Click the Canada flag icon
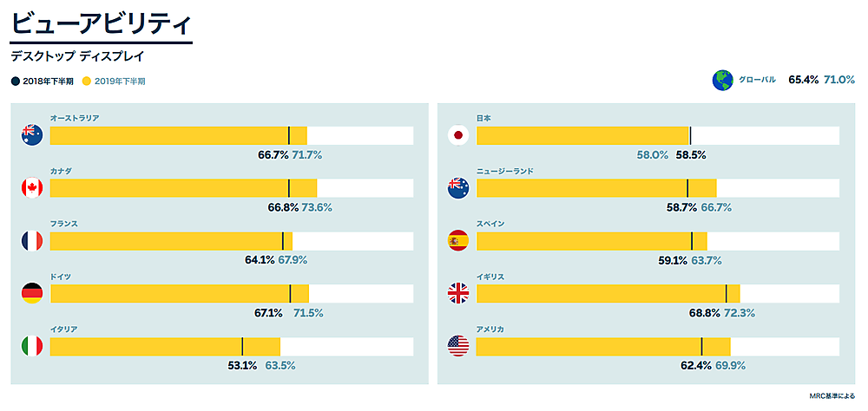The height and width of the screenshot is (411, 868). pos(32,188)
